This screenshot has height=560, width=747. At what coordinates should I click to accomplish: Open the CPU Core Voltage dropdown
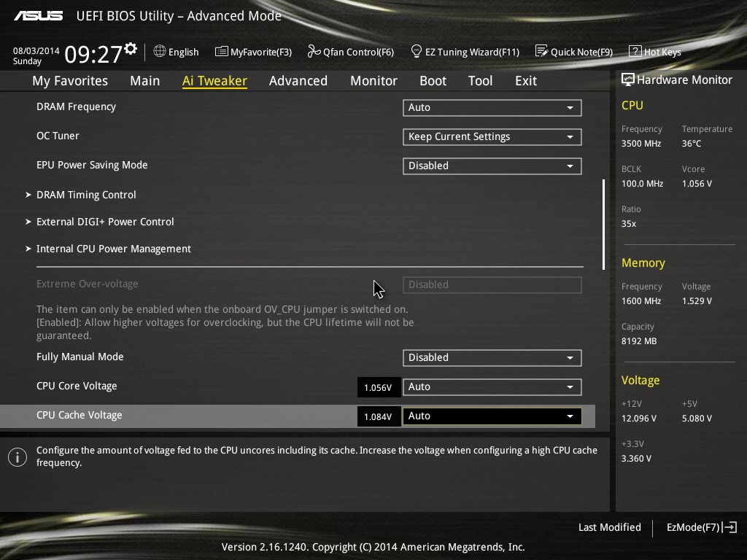pos(492,386)
